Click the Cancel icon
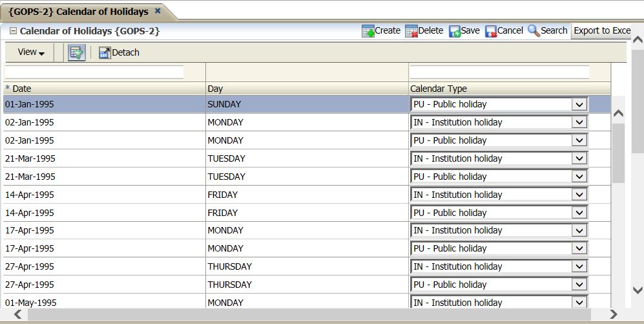This screenshot has width=644, height=324. pos(491,31)
